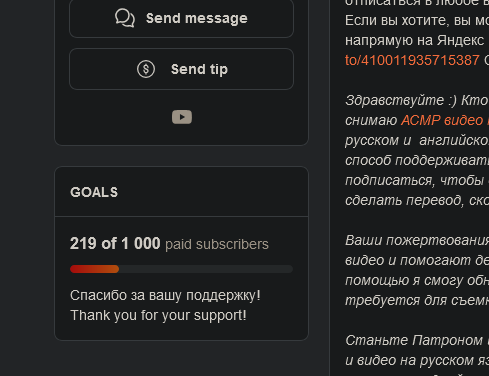Click the dollar coin icon beside Send tip
The image size is (489, 376).
pyautogui.click(x=146, y=69)
